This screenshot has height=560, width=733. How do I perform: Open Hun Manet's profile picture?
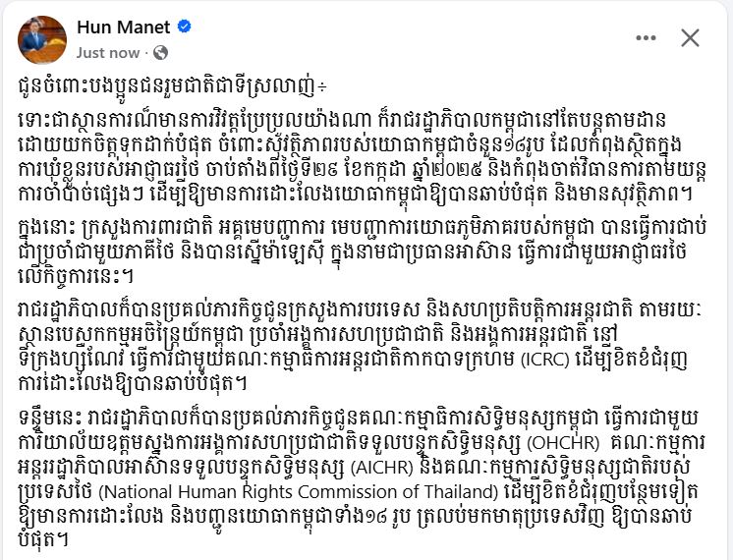pos(42,39)
